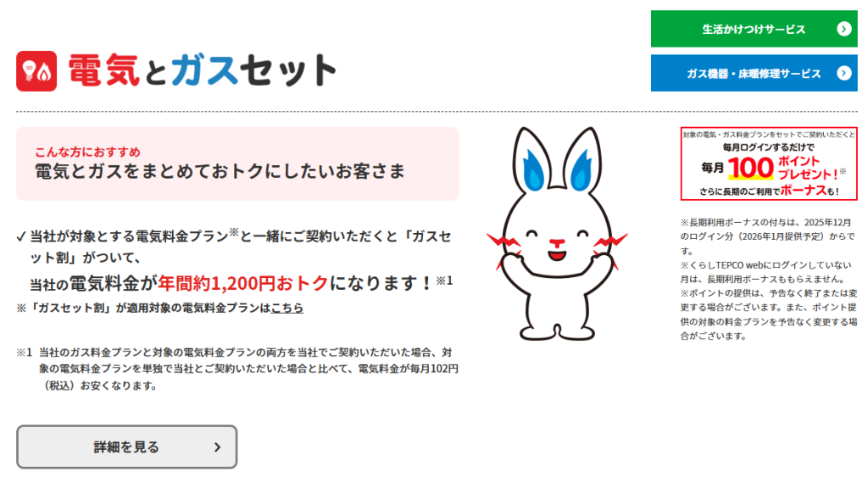Follow the こちら link for eligible plans
Image resolution: width=868 pixels, height=483 pixels.
pyautogui.click(x=287, y=308)
